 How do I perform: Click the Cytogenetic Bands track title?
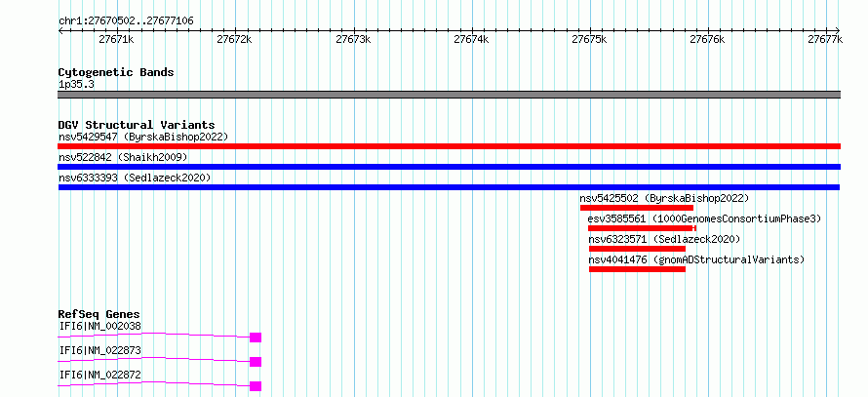pos(116,72)
